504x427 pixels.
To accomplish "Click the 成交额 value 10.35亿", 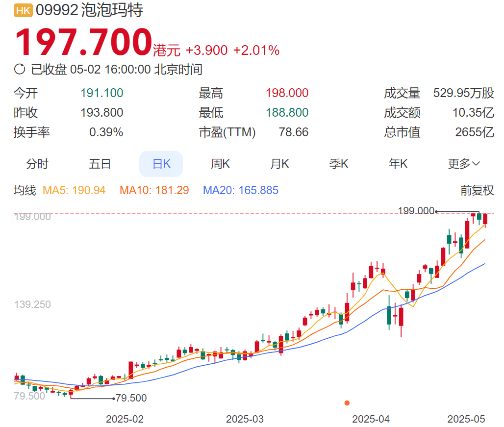I will coord(473,113).
